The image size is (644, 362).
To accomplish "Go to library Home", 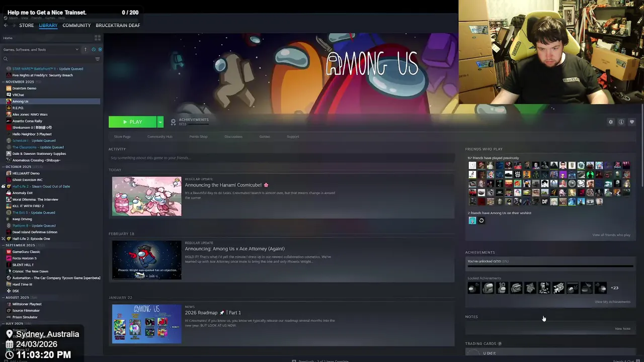I will tap(8, 38).
